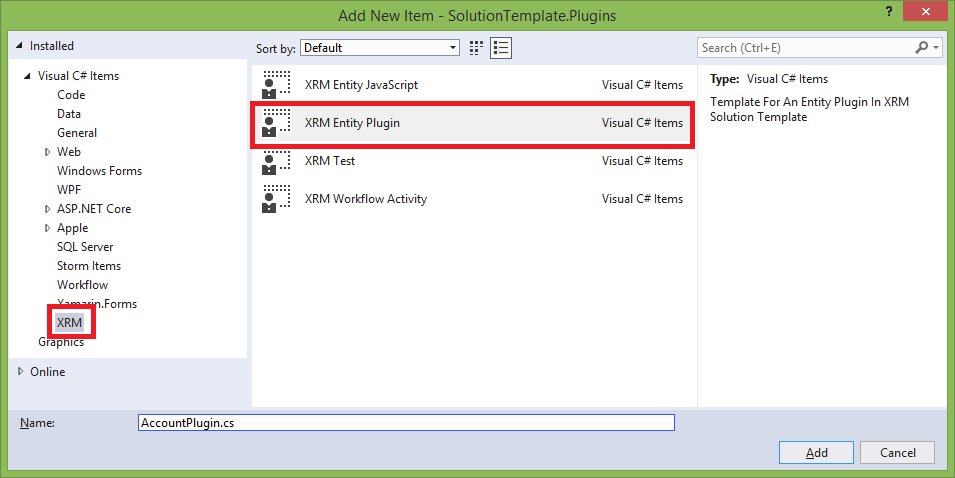Open the Sort by dropdown
Image resolution: width=955 pixels, height=478 pixels.
click(380, 47)
